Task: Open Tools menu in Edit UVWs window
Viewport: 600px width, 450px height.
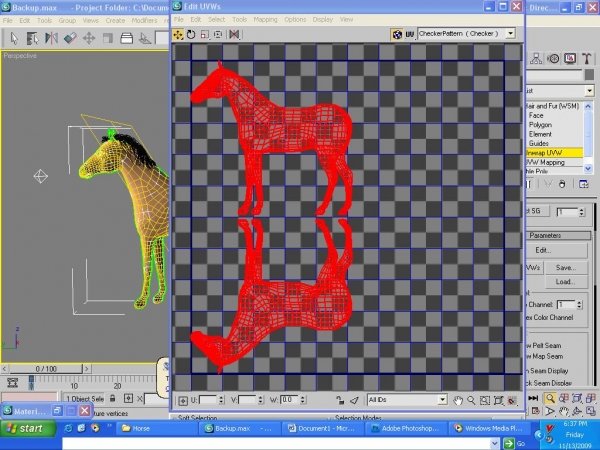Action: point(239,20)
